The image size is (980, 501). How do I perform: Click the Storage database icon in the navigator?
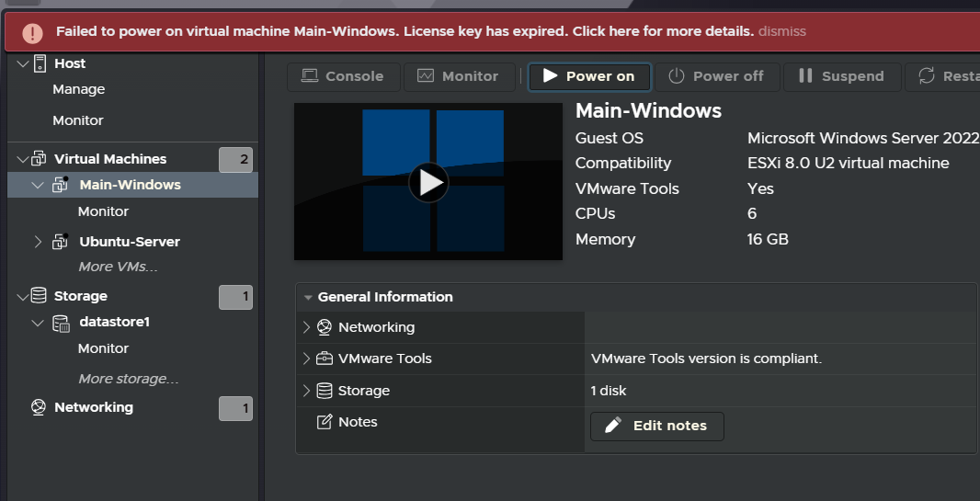point(39,295)
